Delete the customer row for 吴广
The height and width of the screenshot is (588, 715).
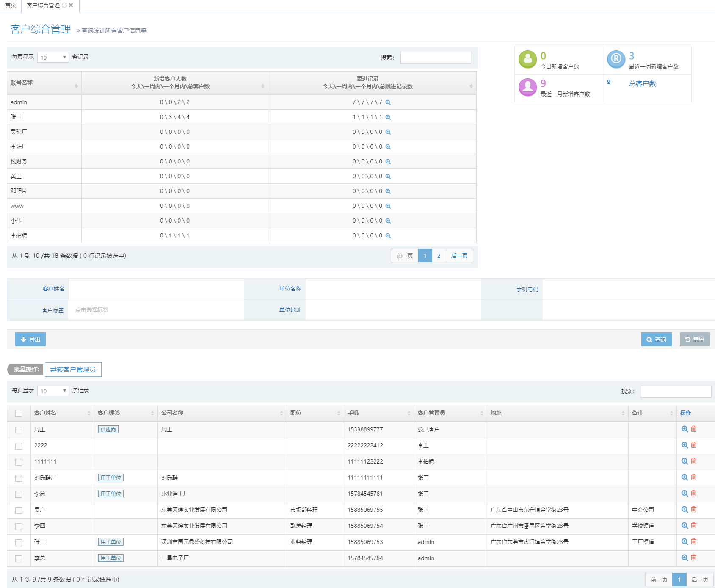click(693, 509)
